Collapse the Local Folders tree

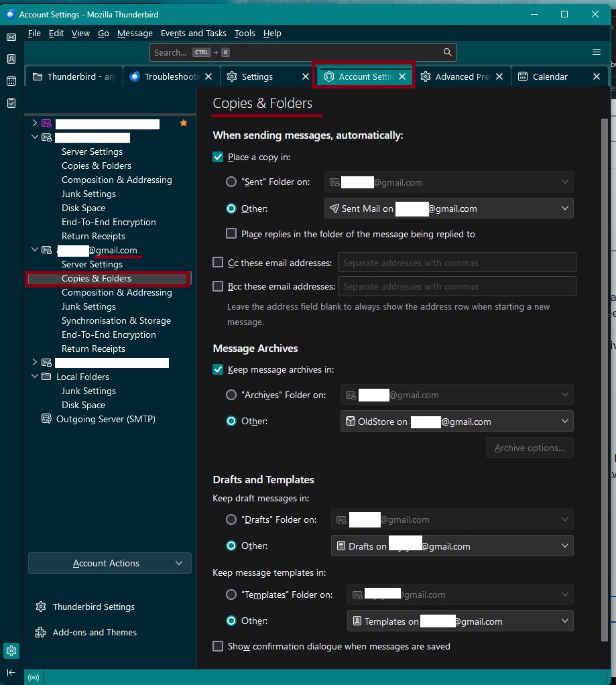(x=34, y=376)
